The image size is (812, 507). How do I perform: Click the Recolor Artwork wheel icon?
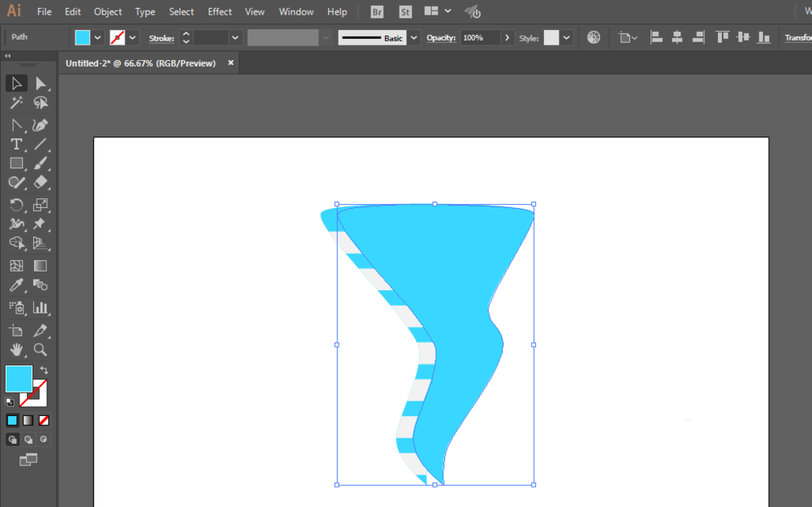point(594,37)
